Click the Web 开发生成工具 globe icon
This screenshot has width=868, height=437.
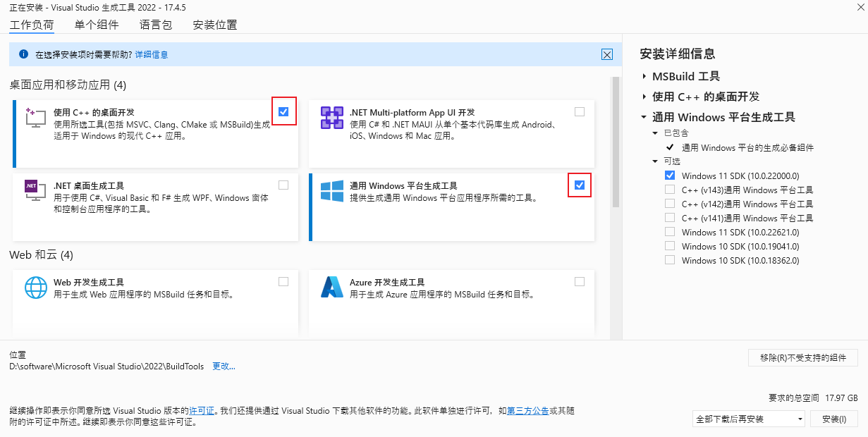click(35, 287)
